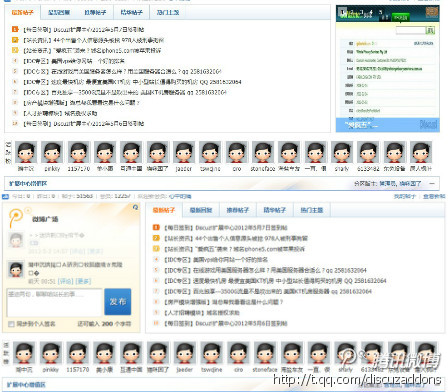The image size is (448, 392).
Task: Click stoneface's avatar in the lower member row
Action: point(265,353)
